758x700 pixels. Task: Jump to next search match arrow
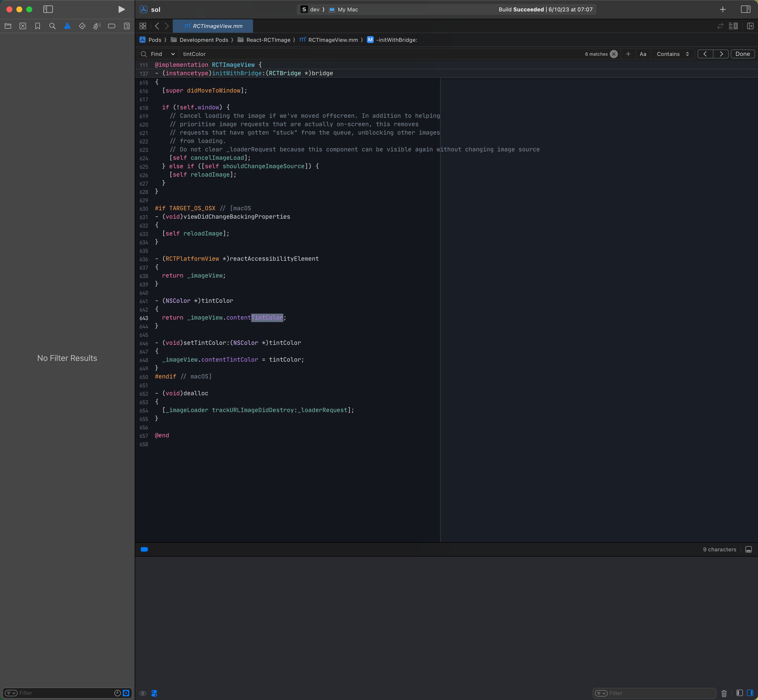coord(721,54)
